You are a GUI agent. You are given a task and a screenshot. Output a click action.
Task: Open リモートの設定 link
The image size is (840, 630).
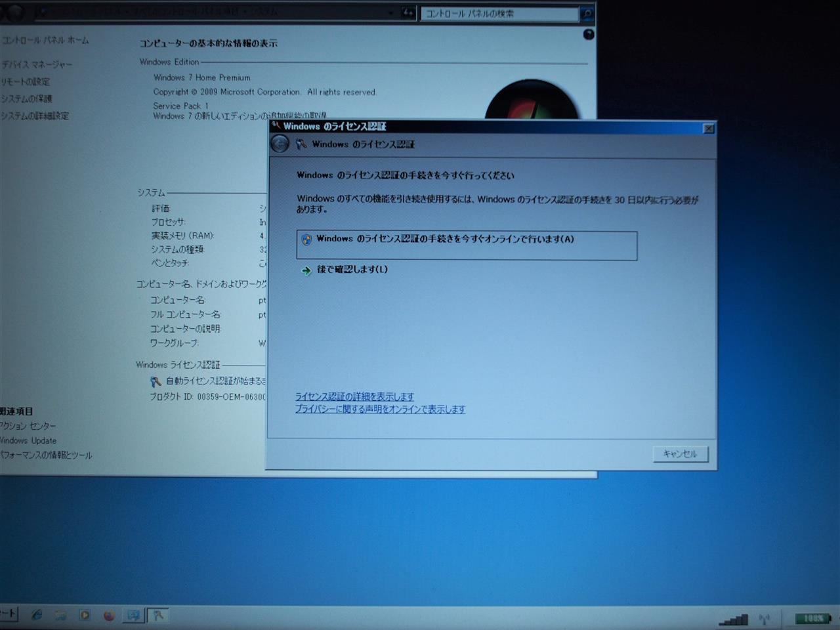[25, 81]
